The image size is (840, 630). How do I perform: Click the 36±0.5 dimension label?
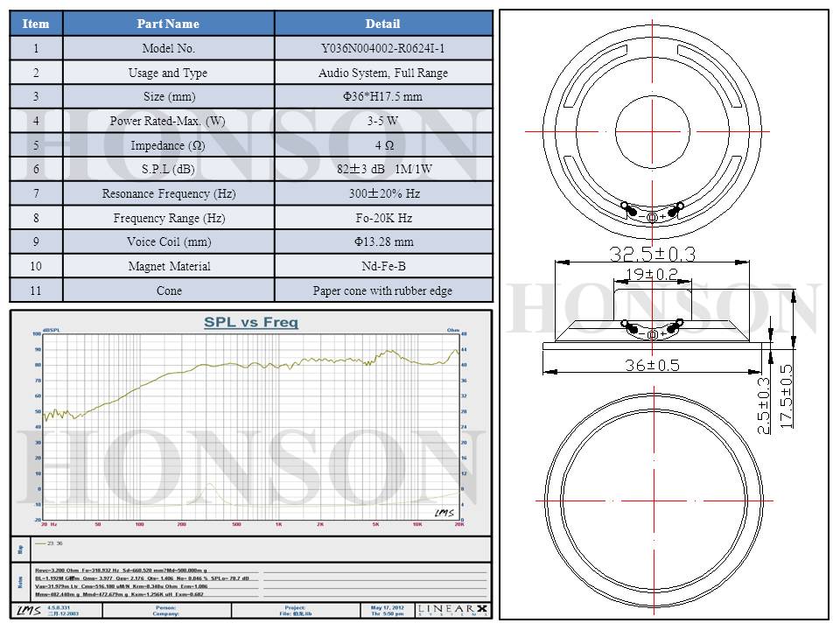click(x=652, y=365)
